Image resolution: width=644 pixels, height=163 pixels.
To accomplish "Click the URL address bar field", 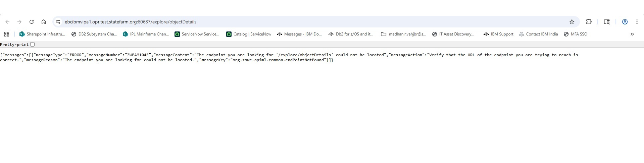I will point(302,22).
